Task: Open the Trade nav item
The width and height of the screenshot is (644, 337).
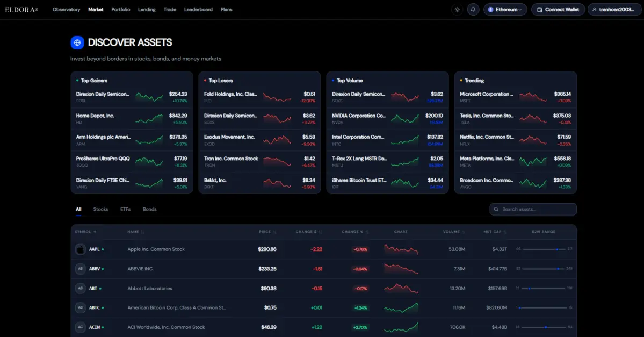Action: [x=170, y=10]
